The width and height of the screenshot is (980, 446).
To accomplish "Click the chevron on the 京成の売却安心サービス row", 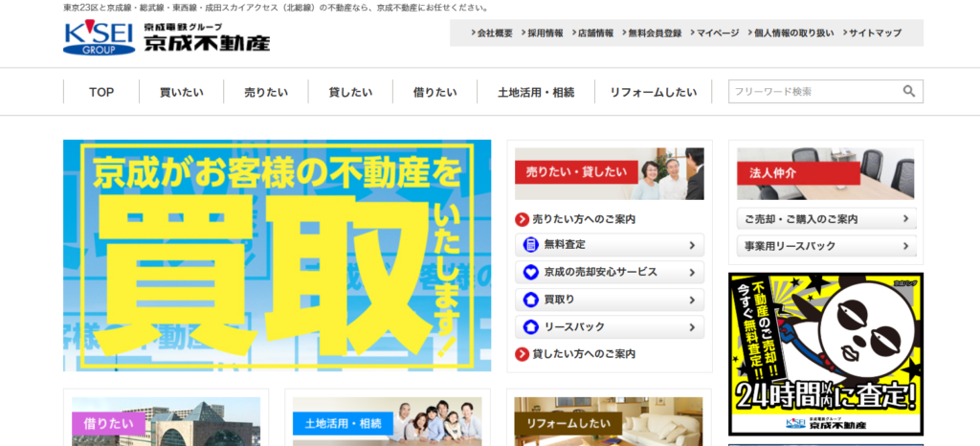I will point(692,273).
